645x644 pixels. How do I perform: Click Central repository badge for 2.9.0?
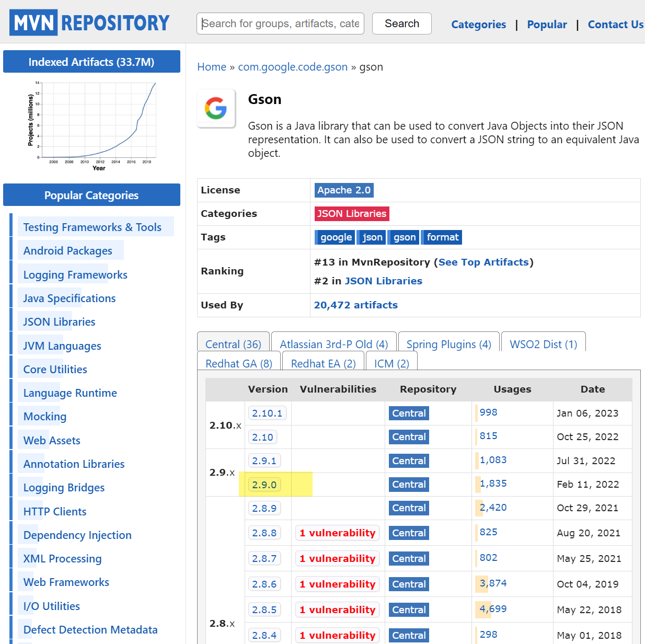(x=409, y=485)
